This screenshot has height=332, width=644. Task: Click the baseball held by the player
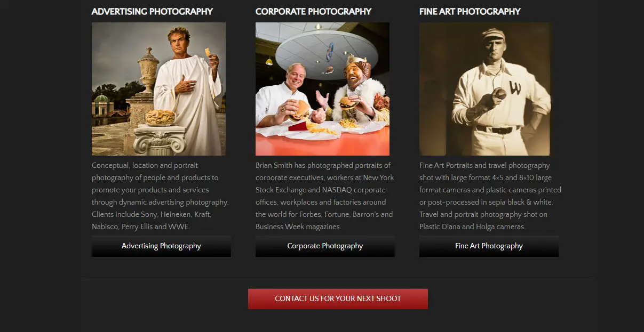[499, 94]
